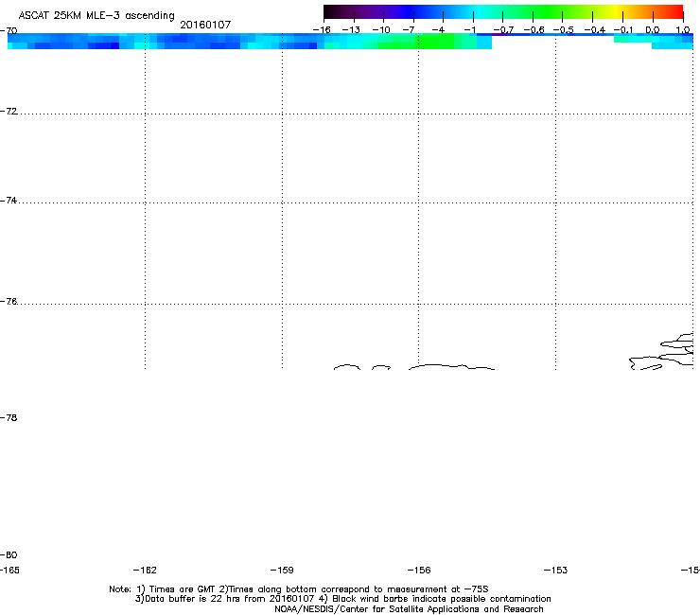Pick the red end of the colorbar
Image resolution: width=700 pixels, height=615 pixels.
pos(674,12)
